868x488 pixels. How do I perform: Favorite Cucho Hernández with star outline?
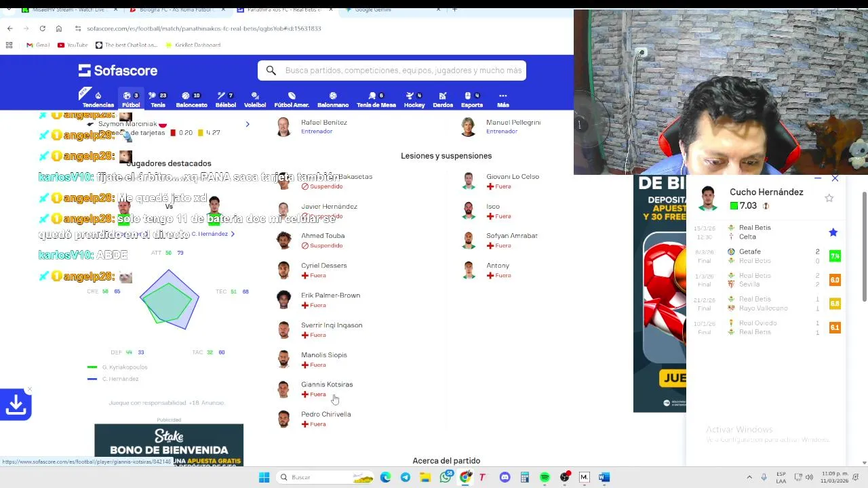(x=829, y=198)
